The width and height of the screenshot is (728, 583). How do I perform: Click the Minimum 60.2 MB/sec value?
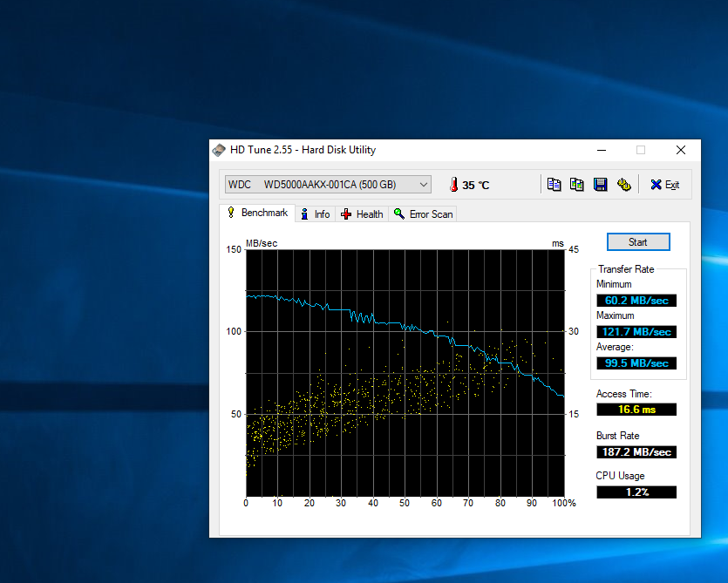click(636, 301)
